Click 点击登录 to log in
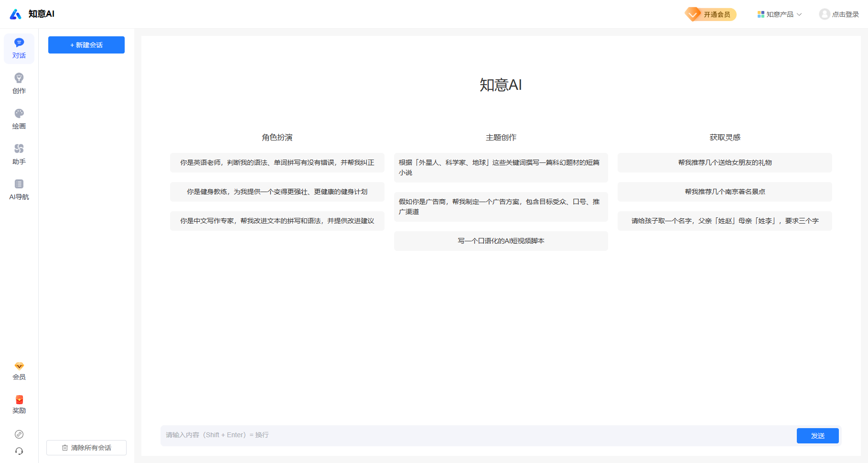Screen dimensions: 868x463 [839, 14]
